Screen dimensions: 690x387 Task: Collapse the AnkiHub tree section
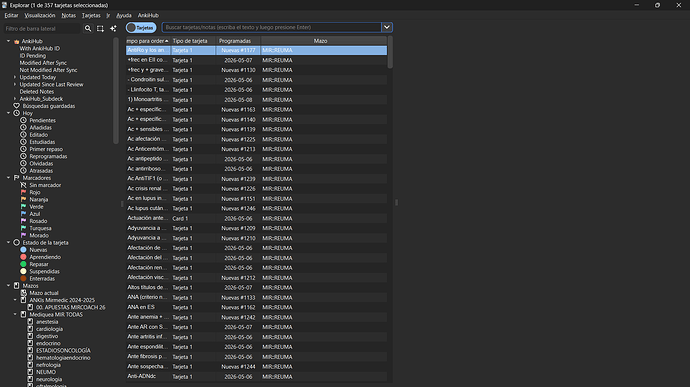8,41
